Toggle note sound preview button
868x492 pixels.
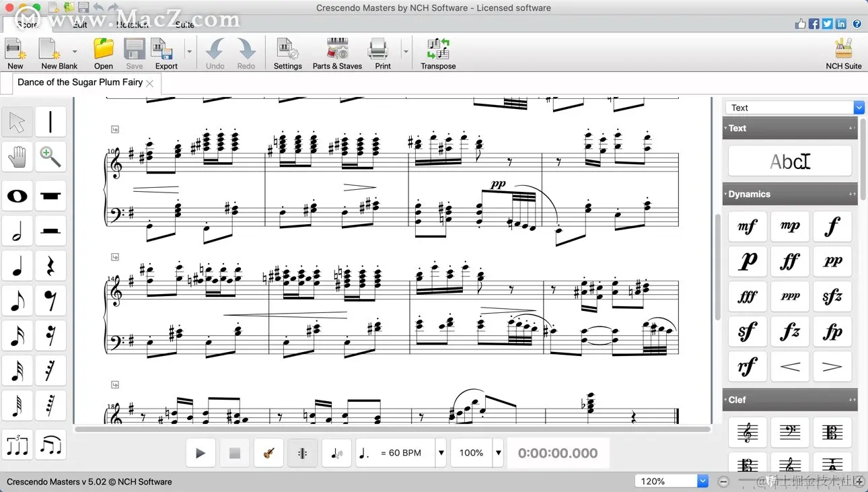point(336,453)
